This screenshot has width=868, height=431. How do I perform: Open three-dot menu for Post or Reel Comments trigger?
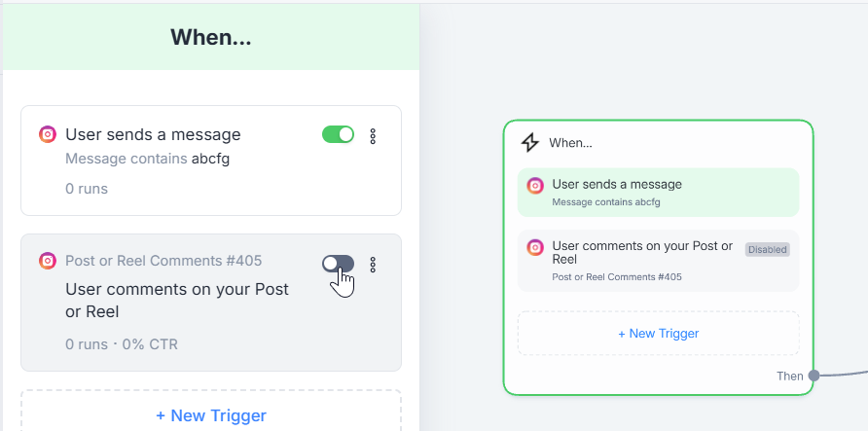click(373, 265)
